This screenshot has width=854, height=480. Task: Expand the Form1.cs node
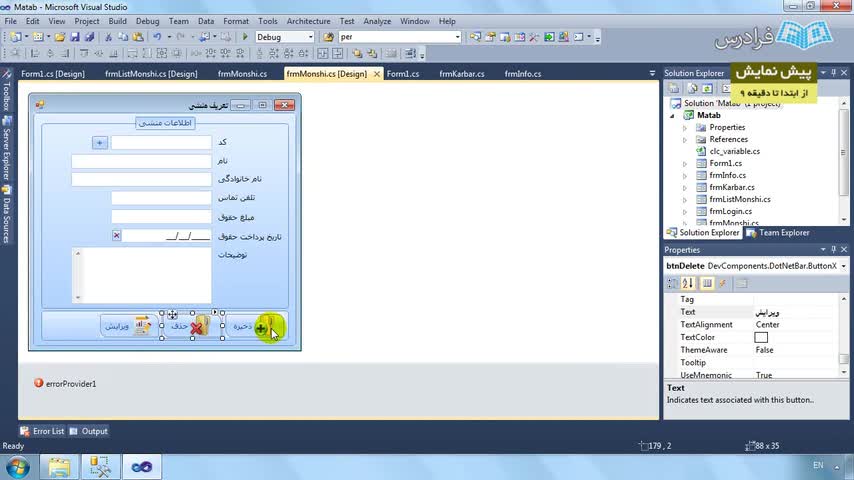685,163
